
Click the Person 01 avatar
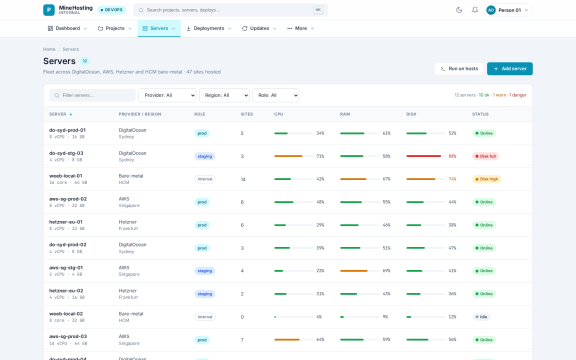491,10
